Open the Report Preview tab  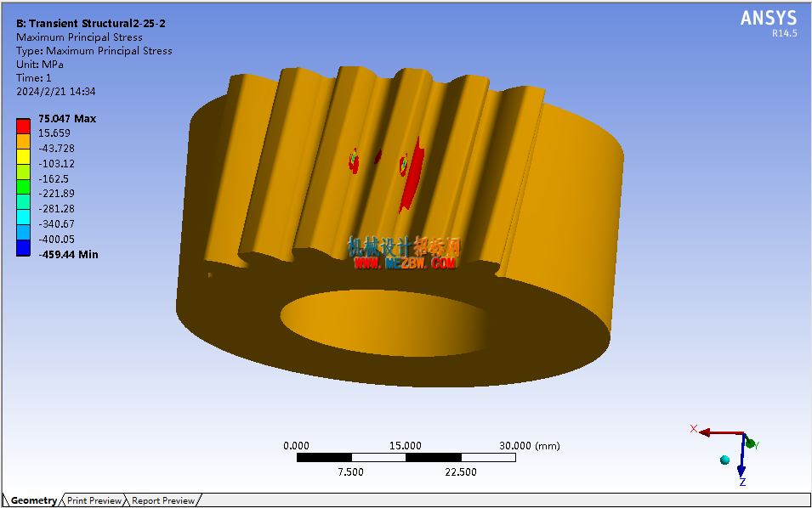coord(163,500)
